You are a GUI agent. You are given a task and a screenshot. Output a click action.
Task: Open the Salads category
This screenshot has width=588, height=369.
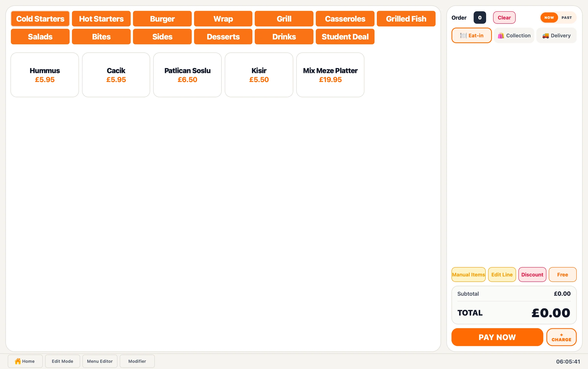point(40,37)
